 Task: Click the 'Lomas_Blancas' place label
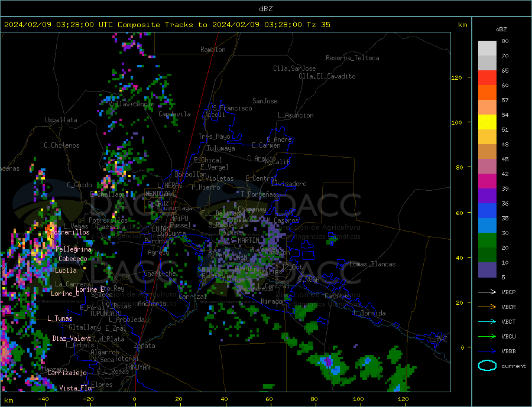click(x=372, y=264)
